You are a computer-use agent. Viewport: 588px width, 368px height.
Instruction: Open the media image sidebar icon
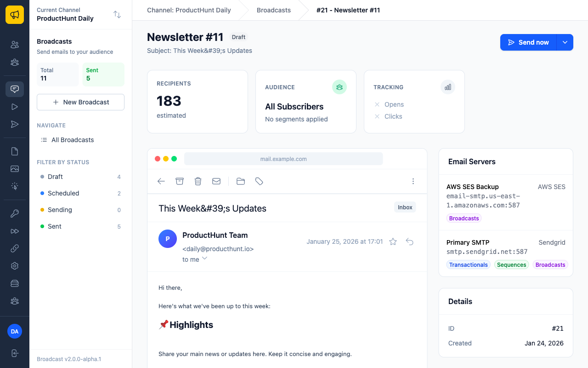coord(15,169)
